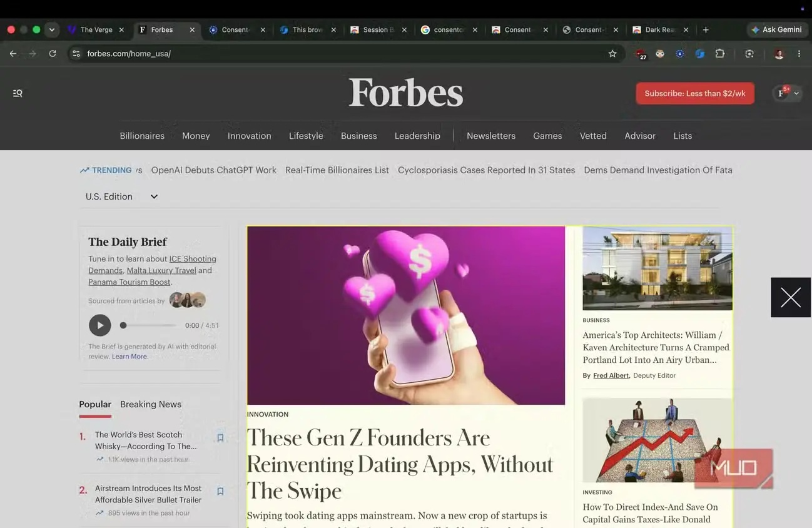This screenshot has width=812, height=528.
Task: Open ICE Shooting Demands link
Action: 193,259
